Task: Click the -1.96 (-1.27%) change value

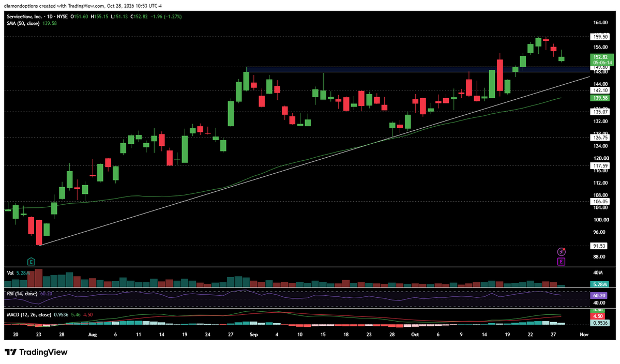Action: pos(165,17)
